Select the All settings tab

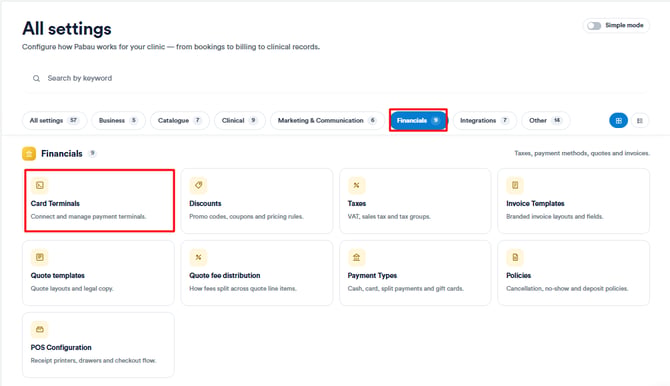pos(54,121)
